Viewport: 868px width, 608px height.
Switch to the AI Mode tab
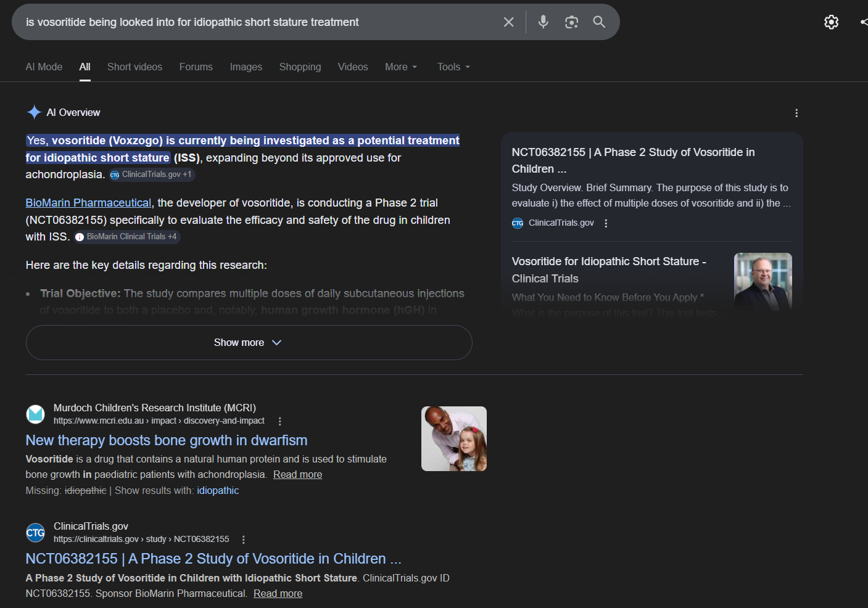tap(44, 67)
